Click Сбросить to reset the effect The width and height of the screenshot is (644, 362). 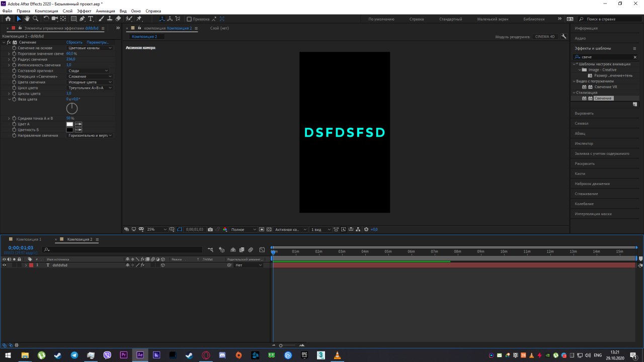tap(74, 42)
